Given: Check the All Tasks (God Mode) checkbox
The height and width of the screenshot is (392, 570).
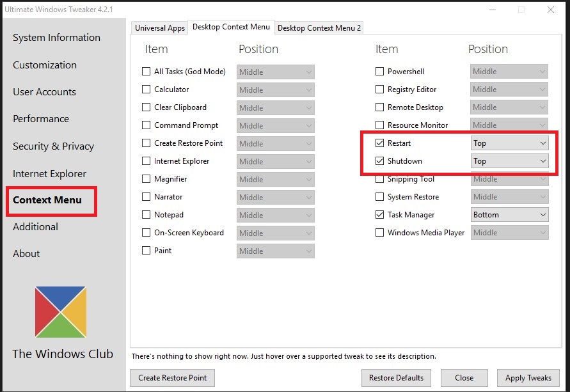Looking at the screenshot, I should 146,71.
